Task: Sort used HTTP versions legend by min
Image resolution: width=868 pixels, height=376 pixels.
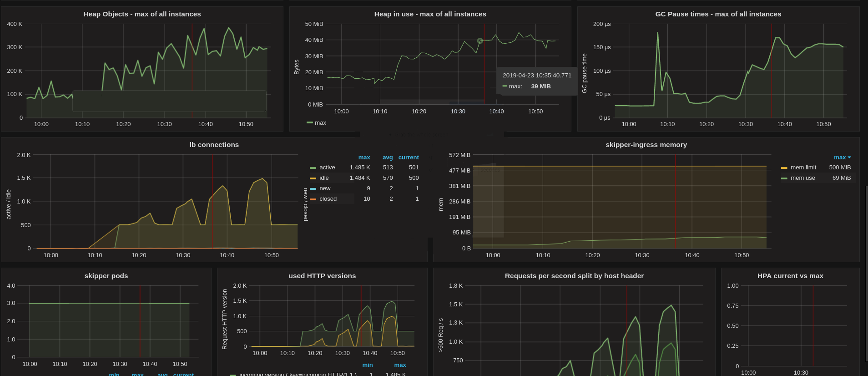Action: (368, 365)
